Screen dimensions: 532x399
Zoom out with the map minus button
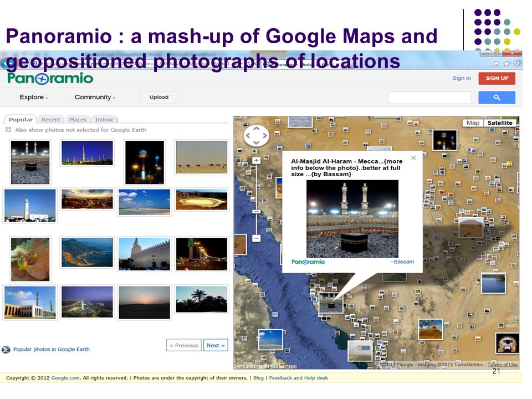[257, 238]
